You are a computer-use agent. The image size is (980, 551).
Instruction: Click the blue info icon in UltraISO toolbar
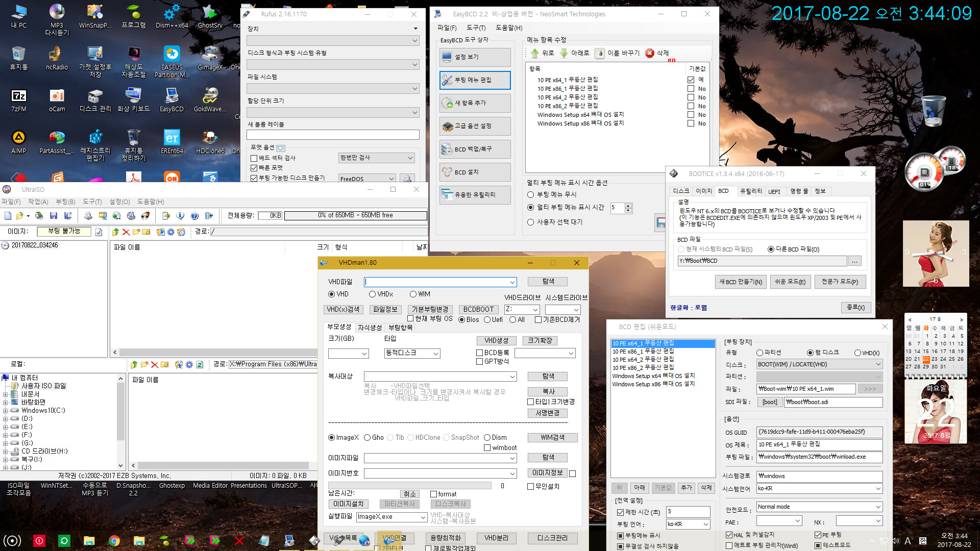click(180, 216)
